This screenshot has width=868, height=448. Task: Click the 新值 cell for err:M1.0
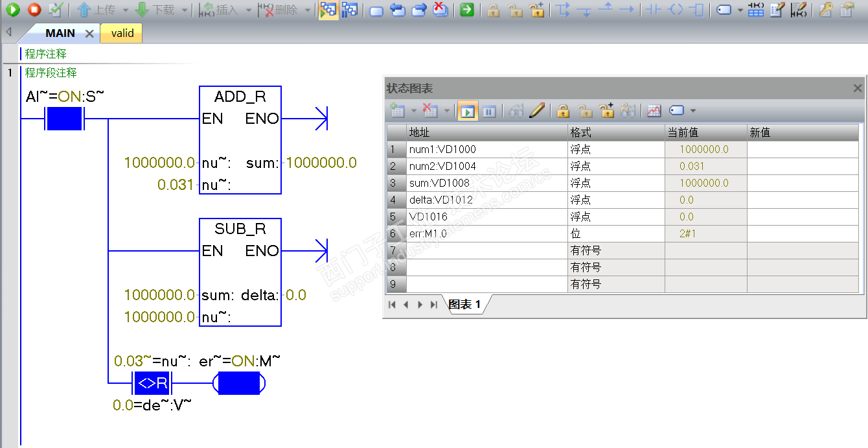tap(803, 233)
